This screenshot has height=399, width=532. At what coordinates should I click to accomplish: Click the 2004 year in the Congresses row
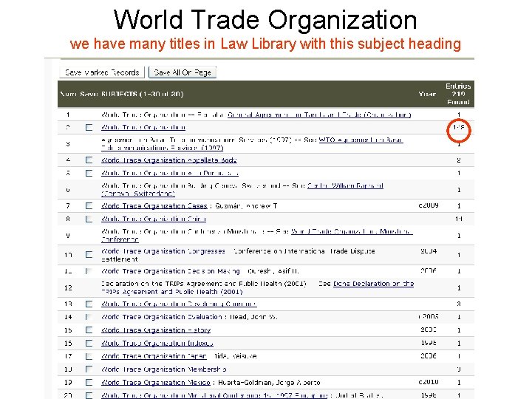click(429, 251)
